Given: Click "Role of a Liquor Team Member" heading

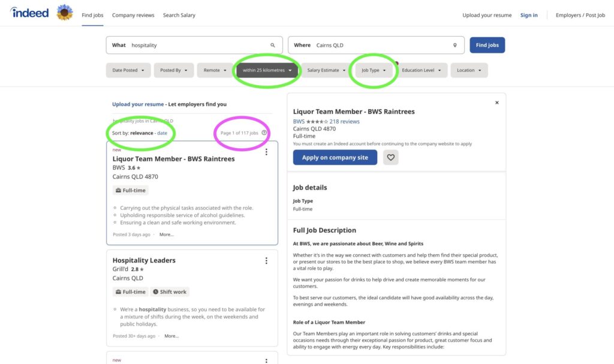Looking at the screenshot, I should click(x=329, y=322).
